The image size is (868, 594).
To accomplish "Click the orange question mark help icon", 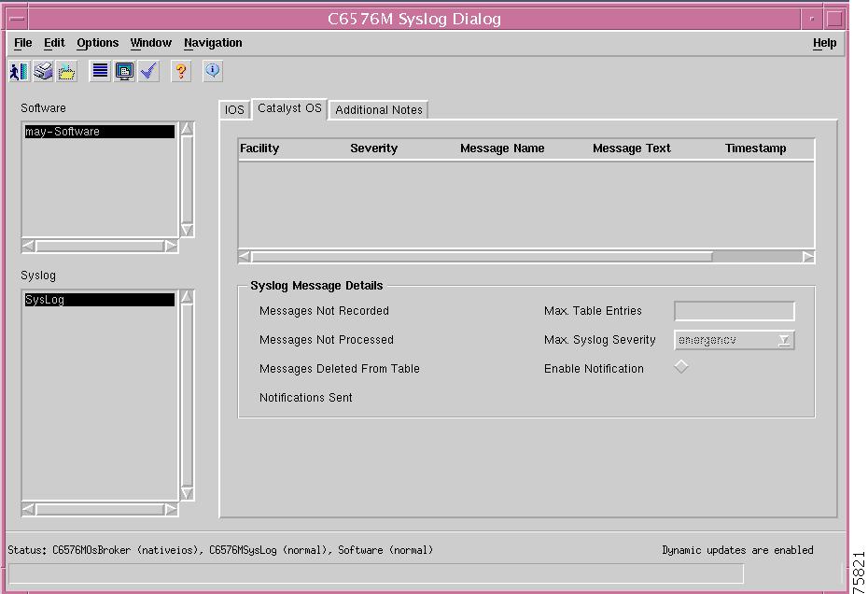I will (181, 72).
